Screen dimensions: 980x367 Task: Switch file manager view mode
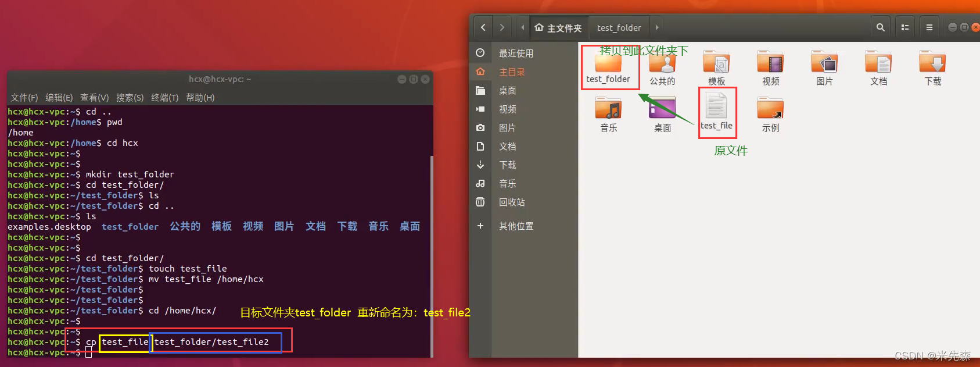point(905,27)
